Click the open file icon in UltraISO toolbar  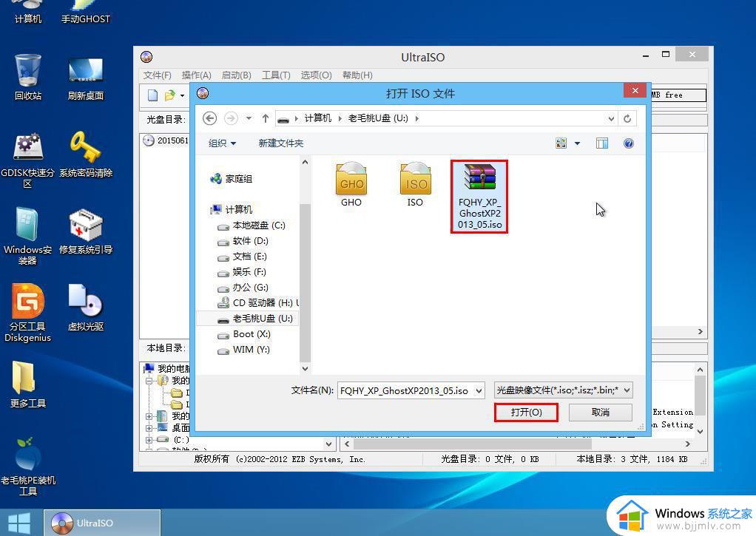[169, 95]
